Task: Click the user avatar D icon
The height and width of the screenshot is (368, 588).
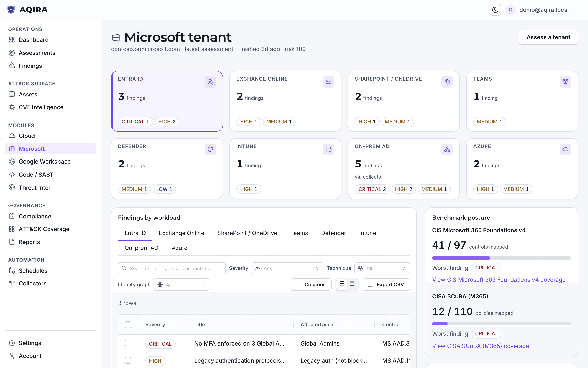Action: coord(510,10)
